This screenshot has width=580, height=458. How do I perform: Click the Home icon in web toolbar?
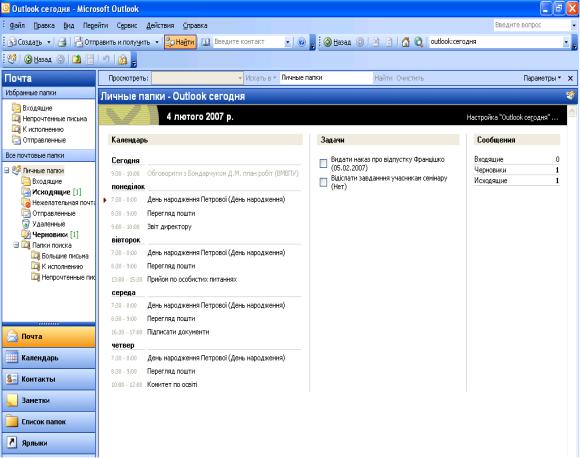405,42
